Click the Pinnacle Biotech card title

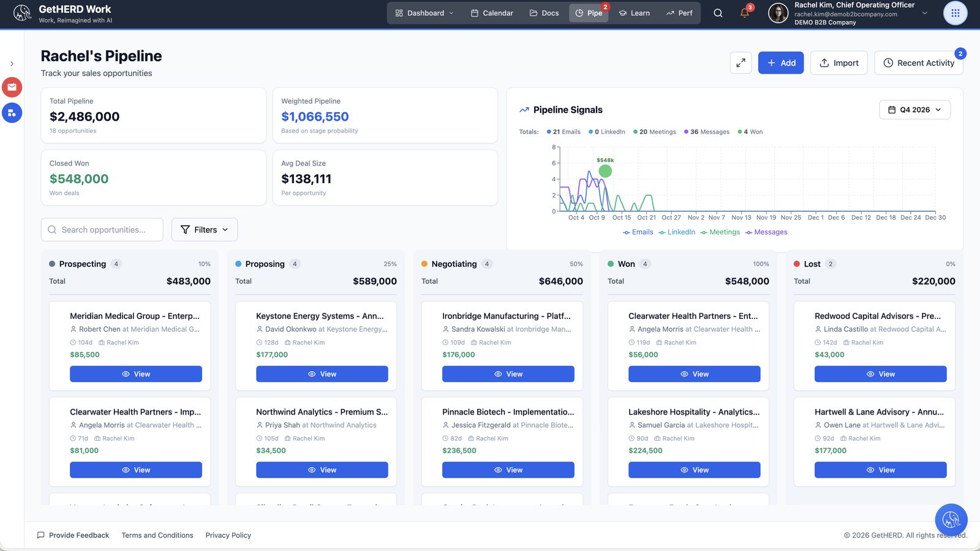click(x=508, y=412)
